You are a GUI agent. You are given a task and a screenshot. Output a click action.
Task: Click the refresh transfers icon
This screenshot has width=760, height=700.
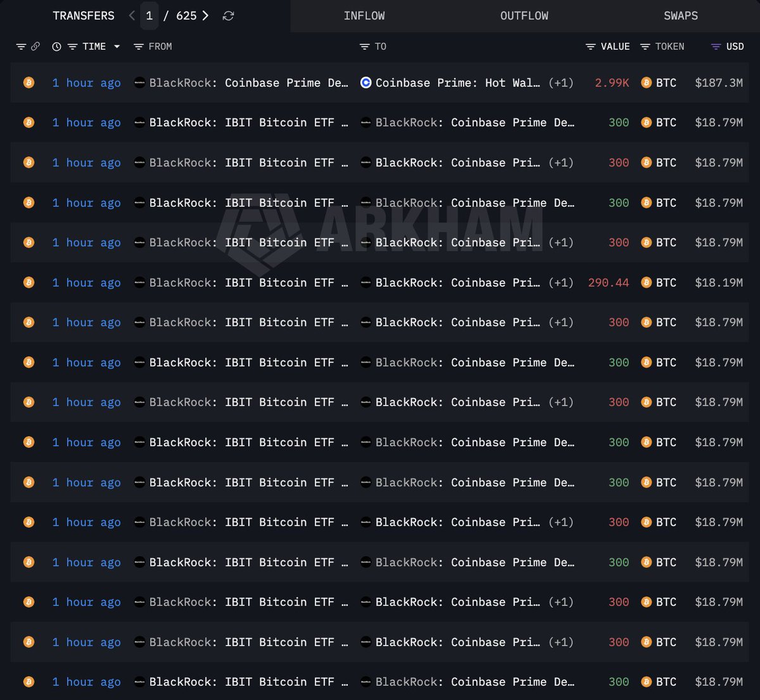(x=229, y=16)
